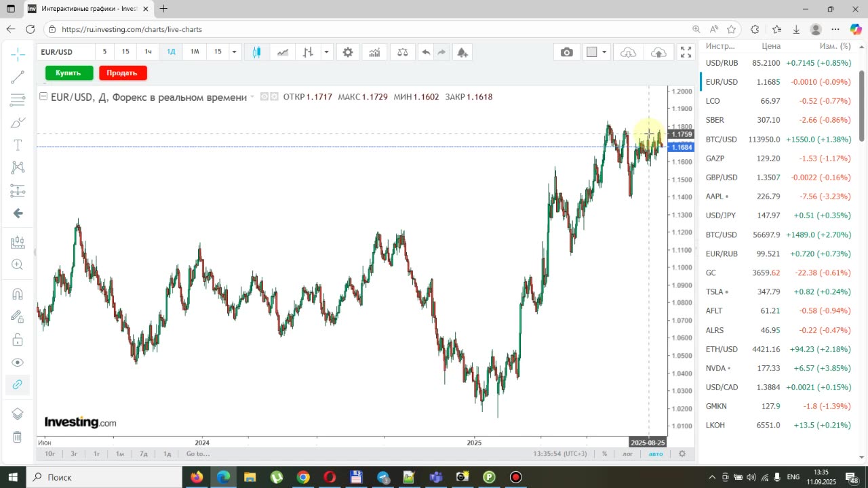Click the red Продать button
Viewport: 868px width, 488px height.
(x=122, y=73)
